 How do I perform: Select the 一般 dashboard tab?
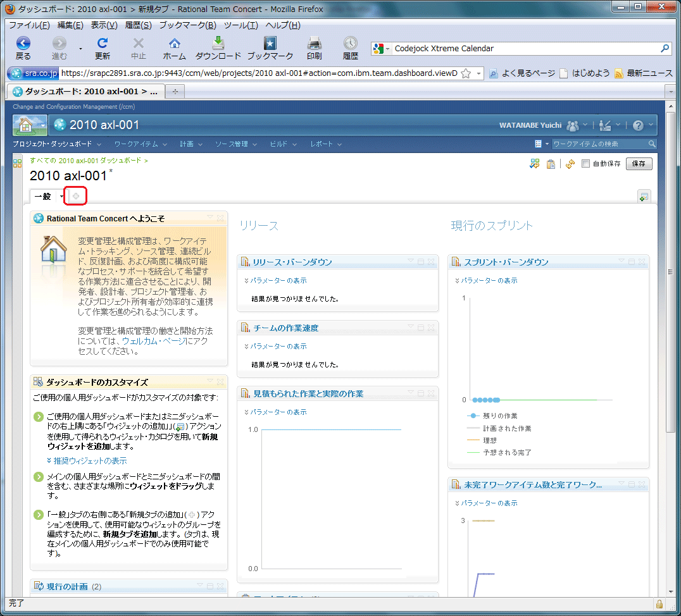pos(43,197)
